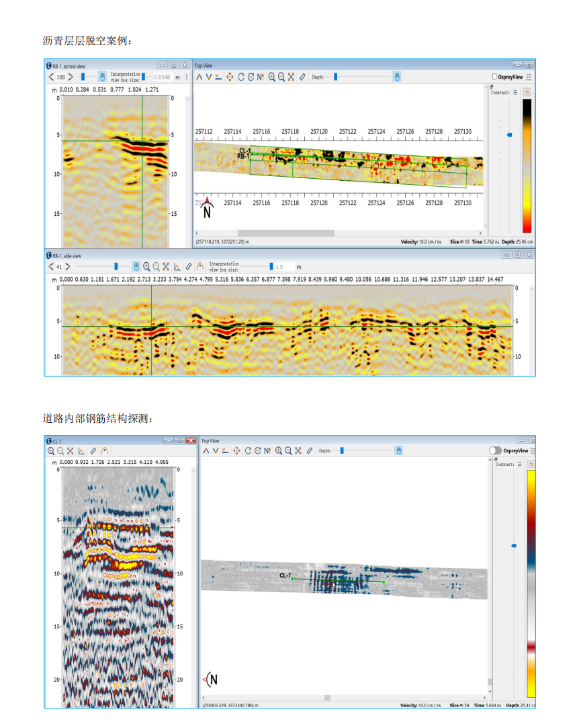Toggle mouse mode in RB-1 side view toolbar
581x728 pixels.
[x=136, y=266]
